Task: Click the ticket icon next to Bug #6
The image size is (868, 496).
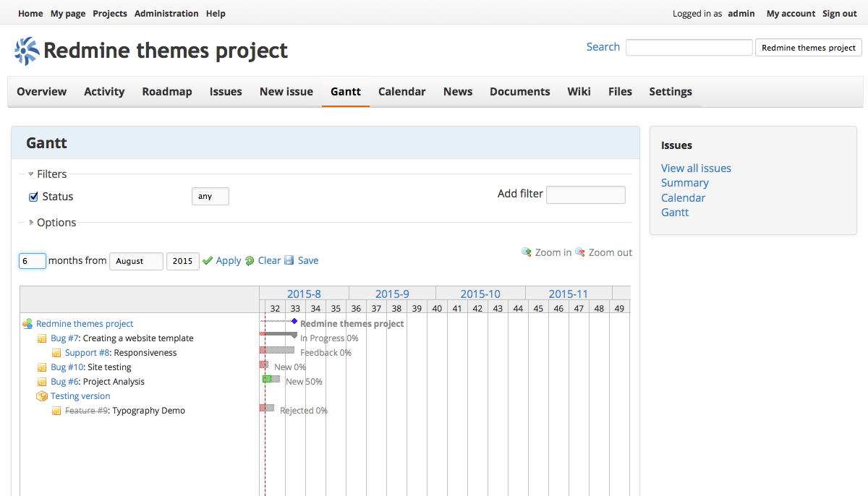Action: pyautogui.click(x=42, y=382)
